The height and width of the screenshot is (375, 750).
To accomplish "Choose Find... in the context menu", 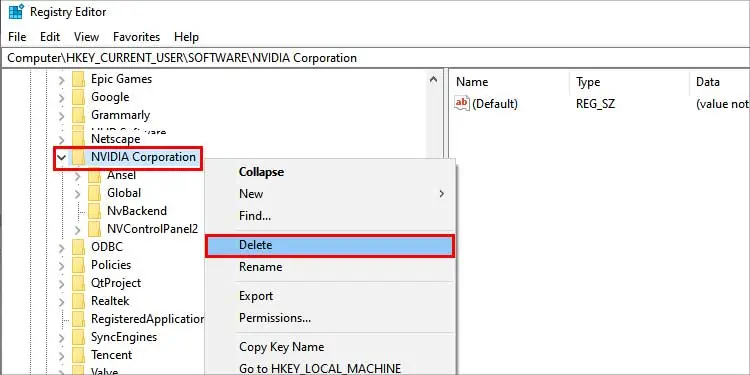I will coord(330,216).
